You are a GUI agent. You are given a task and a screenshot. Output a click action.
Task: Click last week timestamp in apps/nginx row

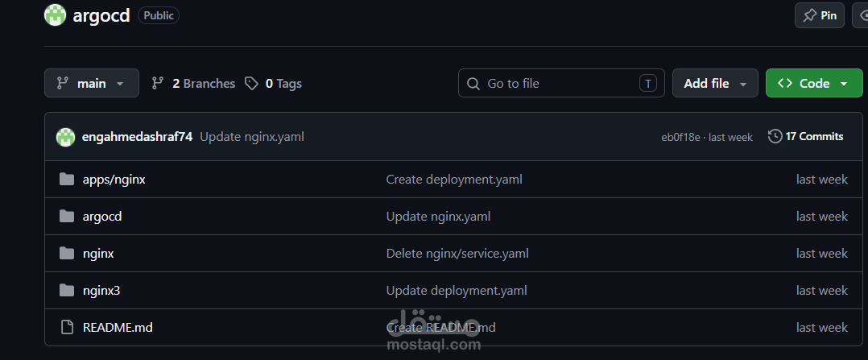pos(822,180)
